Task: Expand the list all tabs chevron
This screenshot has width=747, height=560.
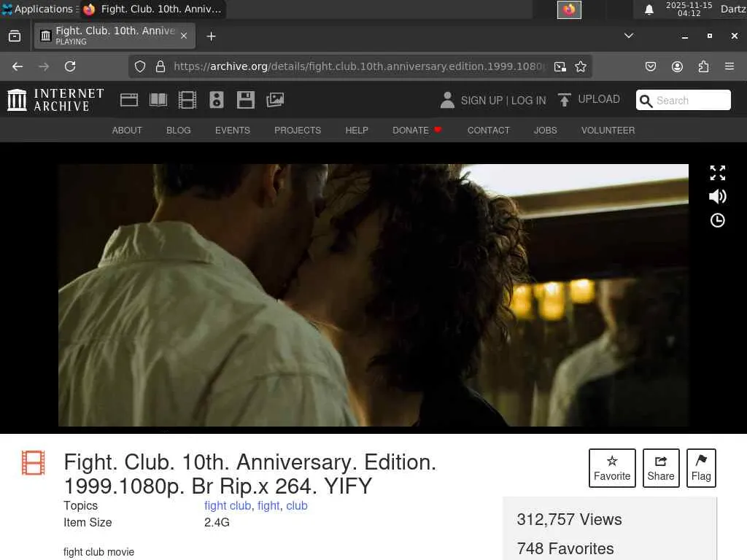Action: pos(629,36)
